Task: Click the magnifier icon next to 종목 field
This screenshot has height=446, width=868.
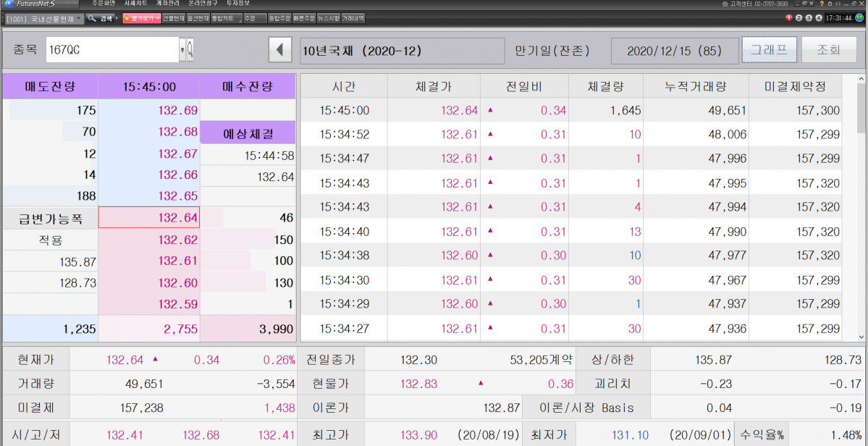Action: (190, 51)
